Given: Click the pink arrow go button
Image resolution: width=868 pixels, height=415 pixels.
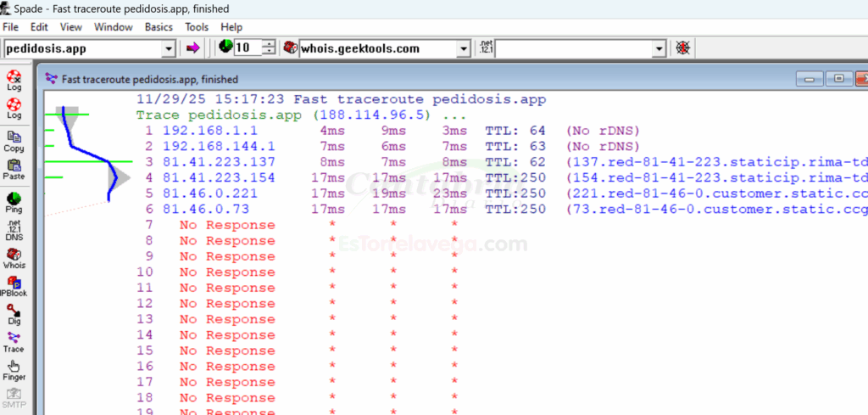Looking at the screenshot, I should pos(192,48).
